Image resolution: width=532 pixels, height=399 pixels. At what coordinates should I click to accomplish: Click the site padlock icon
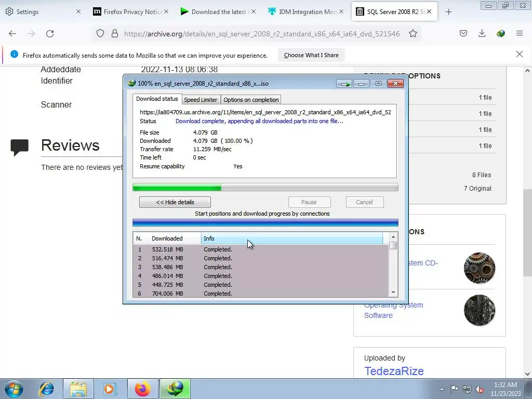pos(115,34)
